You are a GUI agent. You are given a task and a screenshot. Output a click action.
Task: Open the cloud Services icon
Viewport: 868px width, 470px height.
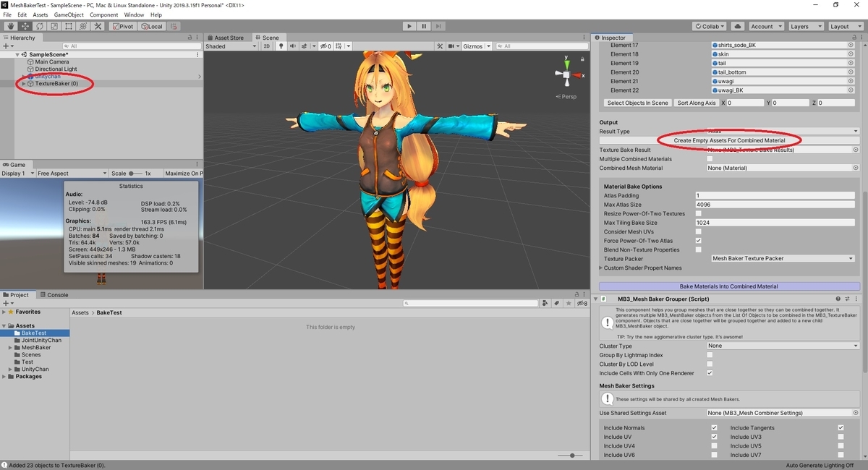737,26
